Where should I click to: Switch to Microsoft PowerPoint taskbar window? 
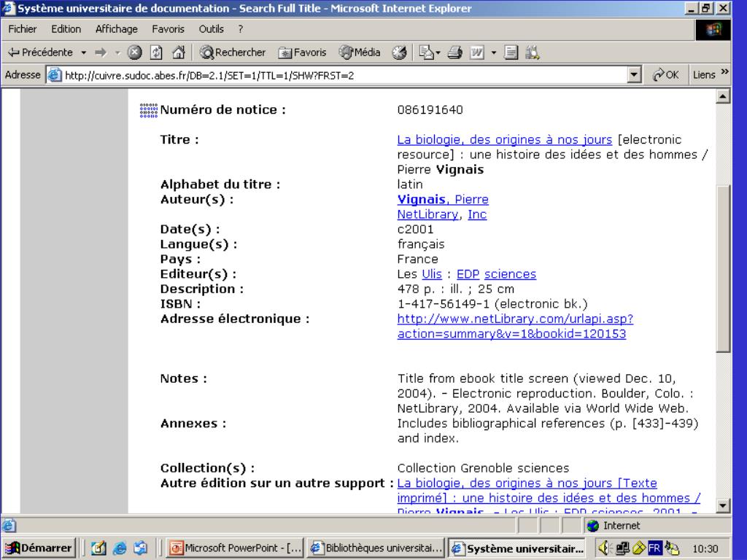click(236, 548)
